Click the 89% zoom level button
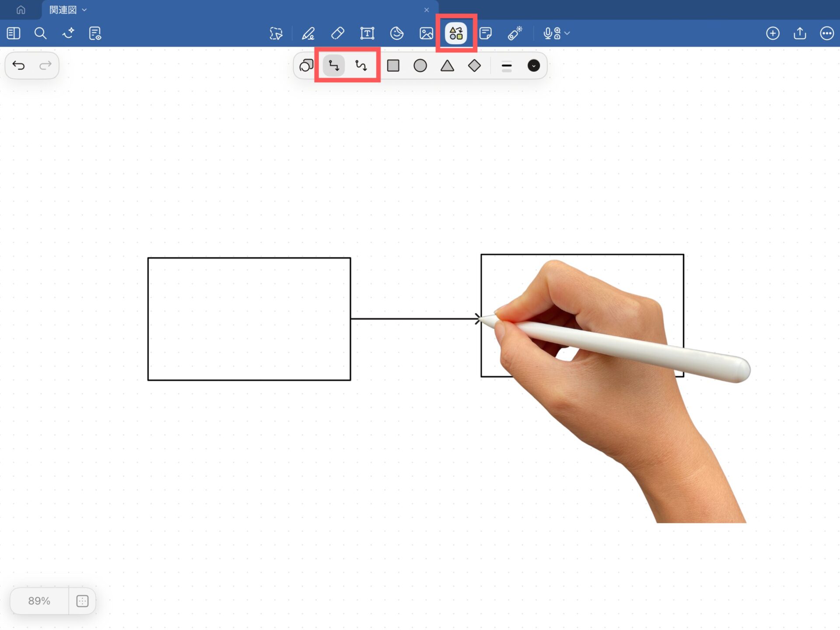840x630 pixels. click(x=39, y=601)
